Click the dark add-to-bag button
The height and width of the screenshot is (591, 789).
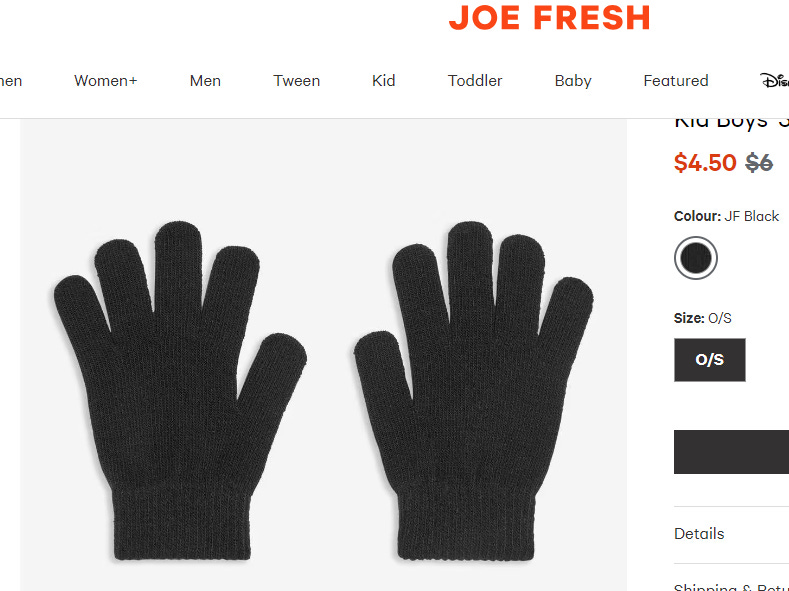[731, 452]
